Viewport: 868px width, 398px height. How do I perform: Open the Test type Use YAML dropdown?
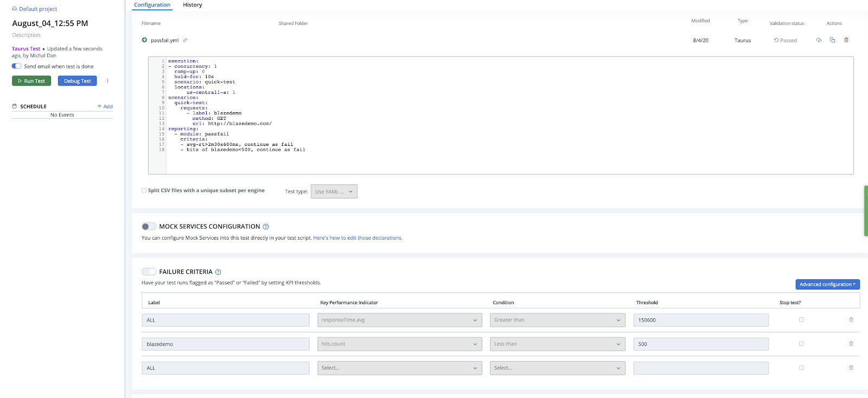(334, 191)
